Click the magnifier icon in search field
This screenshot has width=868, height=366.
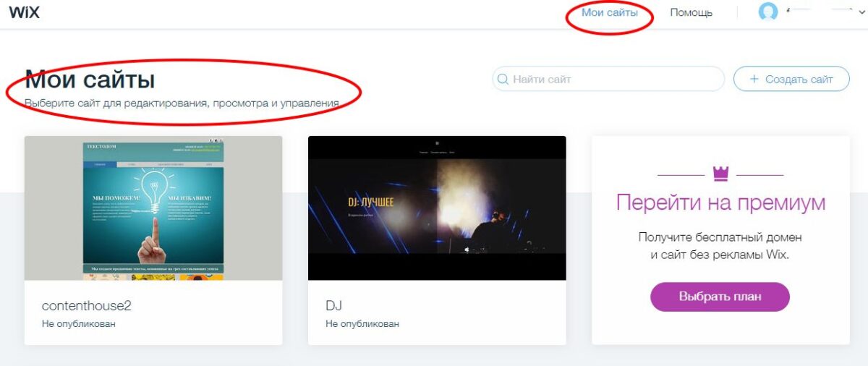click(502, 79)
